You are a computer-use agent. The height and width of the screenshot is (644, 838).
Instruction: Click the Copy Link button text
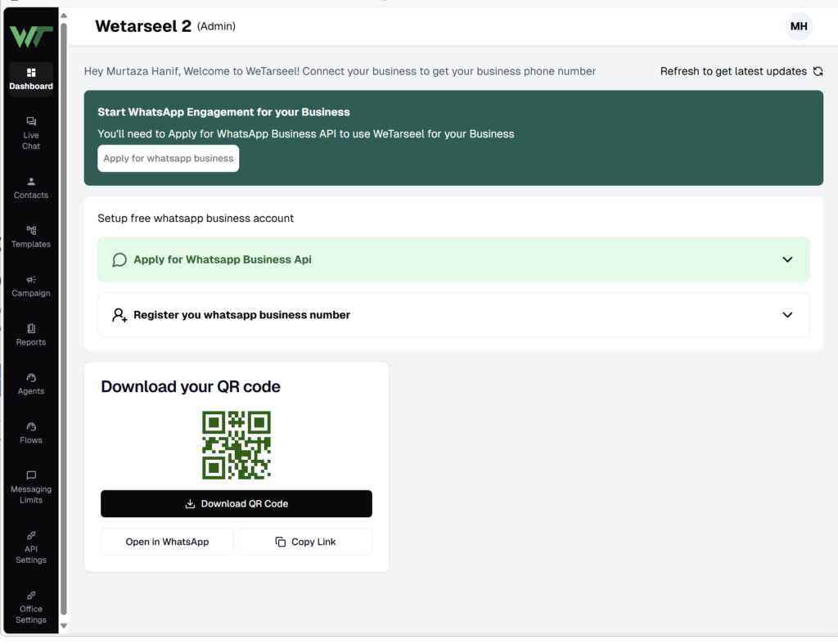(313, 542)
